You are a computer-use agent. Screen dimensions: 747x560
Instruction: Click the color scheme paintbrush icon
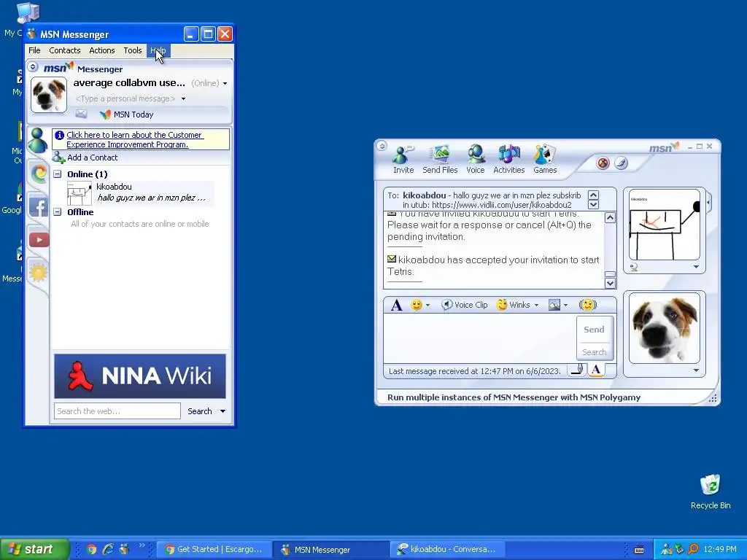point(621,163)
